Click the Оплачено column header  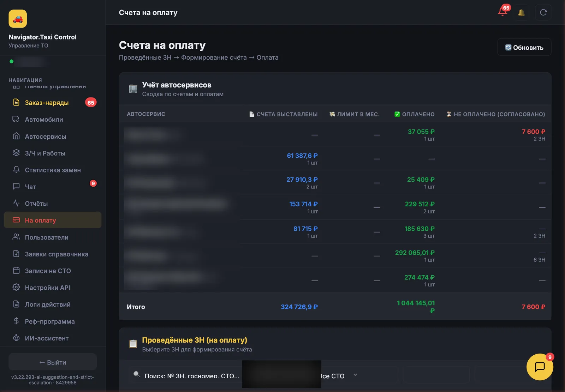(415, 114)
